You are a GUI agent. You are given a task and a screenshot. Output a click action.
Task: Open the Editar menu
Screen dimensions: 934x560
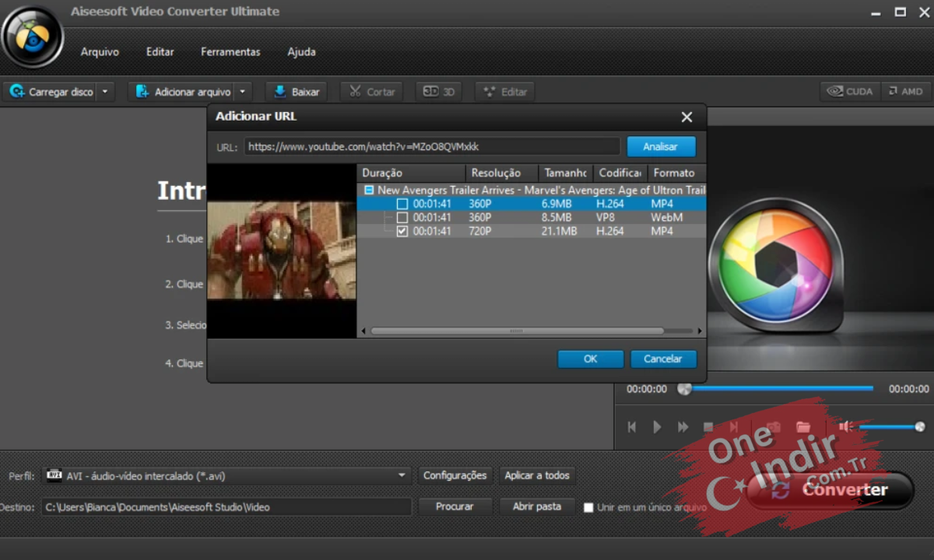pyautogui.click(x=160, y=52)
